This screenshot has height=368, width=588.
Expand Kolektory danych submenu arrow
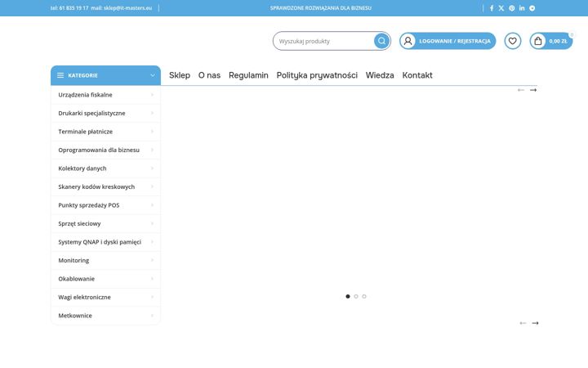coord(152,168)
